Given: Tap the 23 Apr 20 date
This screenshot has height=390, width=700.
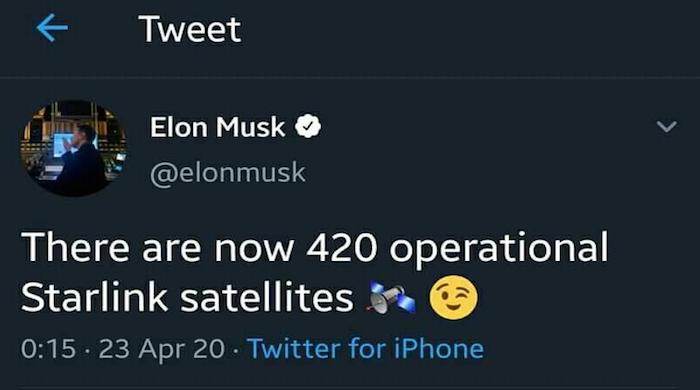Looking at the screenshot, I should 162,349.
